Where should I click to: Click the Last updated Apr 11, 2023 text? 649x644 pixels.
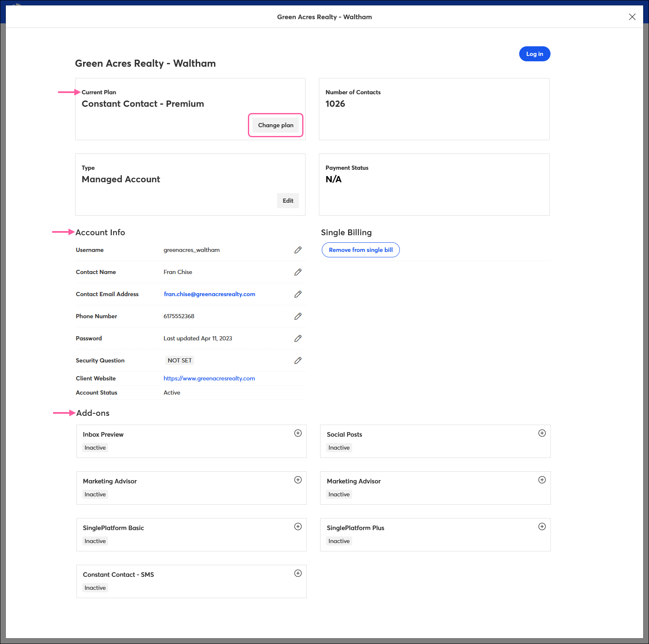(x=198, y=338)
